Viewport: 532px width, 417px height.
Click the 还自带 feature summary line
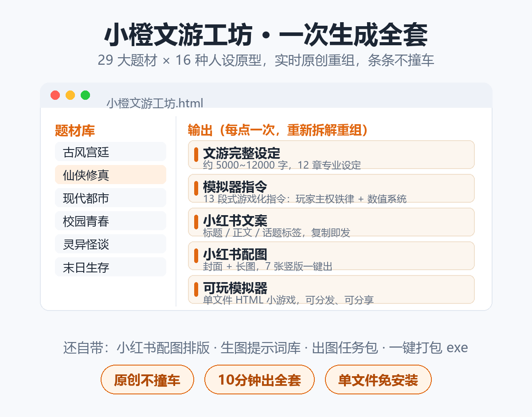266,348
